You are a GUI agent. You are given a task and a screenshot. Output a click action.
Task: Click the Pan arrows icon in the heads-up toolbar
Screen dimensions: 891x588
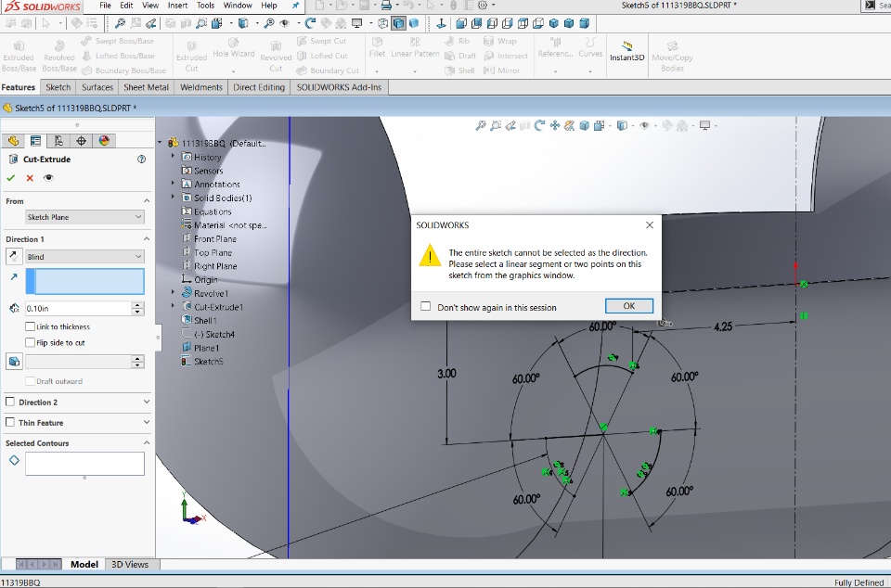555,125
